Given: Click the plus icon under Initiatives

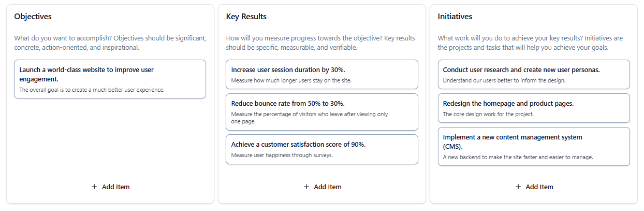Looking at the screenshot, I should pyautogui.click(x=518, y=187).
